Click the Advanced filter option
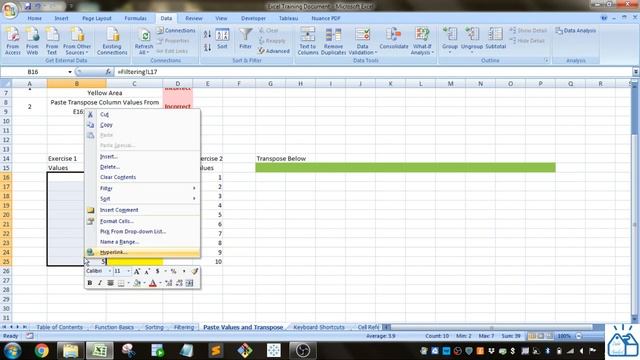The image size is (640, 360). pyautogui.click(x=273, y=51)
